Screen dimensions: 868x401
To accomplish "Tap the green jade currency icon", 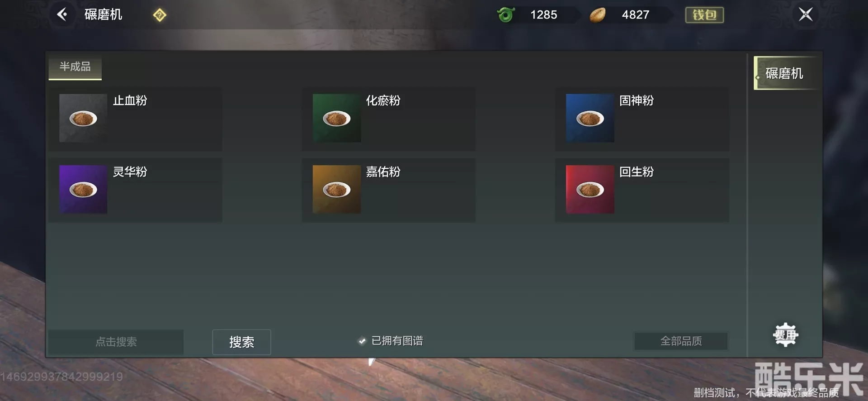I will [506, 15].
